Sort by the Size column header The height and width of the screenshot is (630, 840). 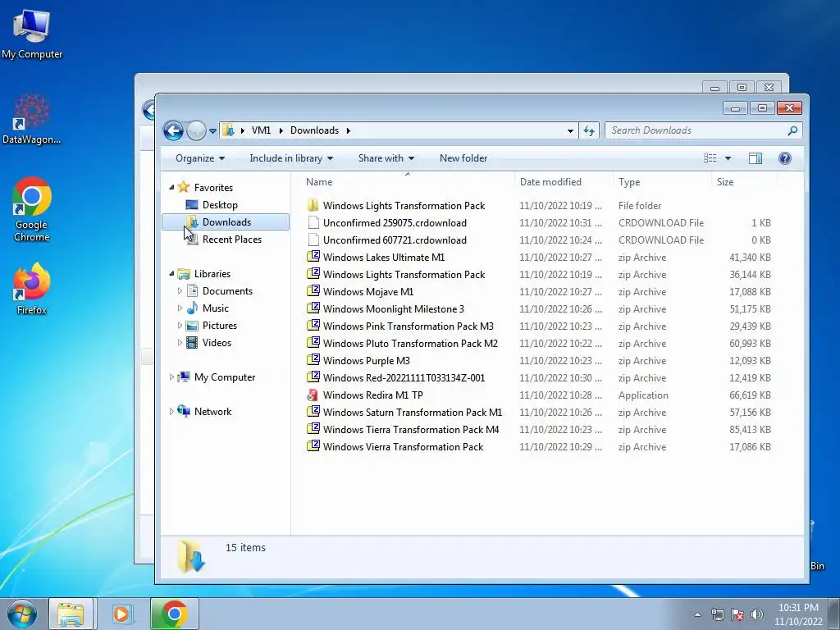pyautogui.click(x=725, y=182)
